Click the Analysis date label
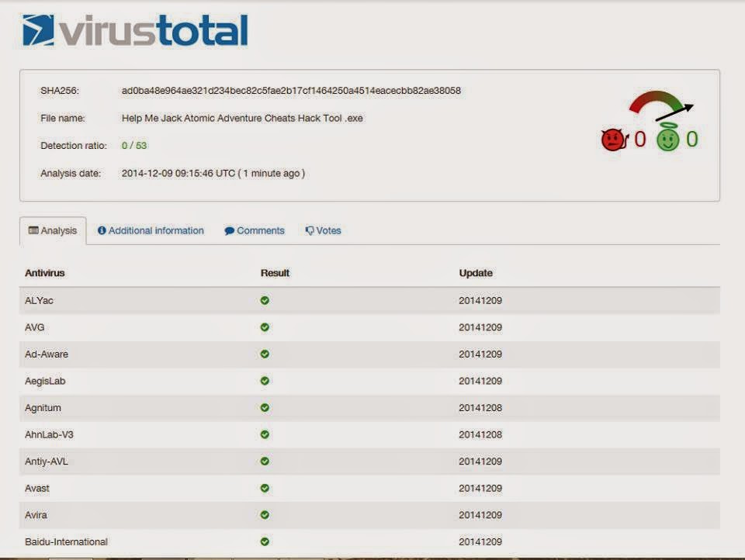745x560 pixels. (71, 174)
